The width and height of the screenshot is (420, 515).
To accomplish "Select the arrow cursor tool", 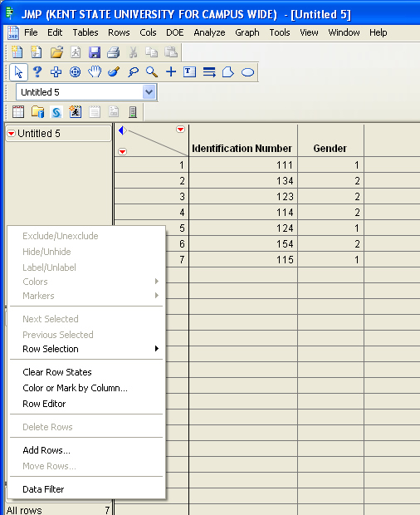I will [x=18, y=72].
